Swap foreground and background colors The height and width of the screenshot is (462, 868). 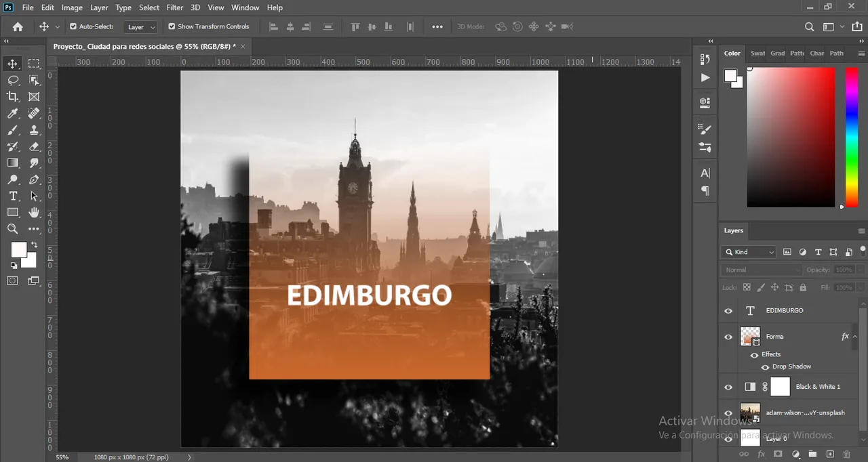34,245
